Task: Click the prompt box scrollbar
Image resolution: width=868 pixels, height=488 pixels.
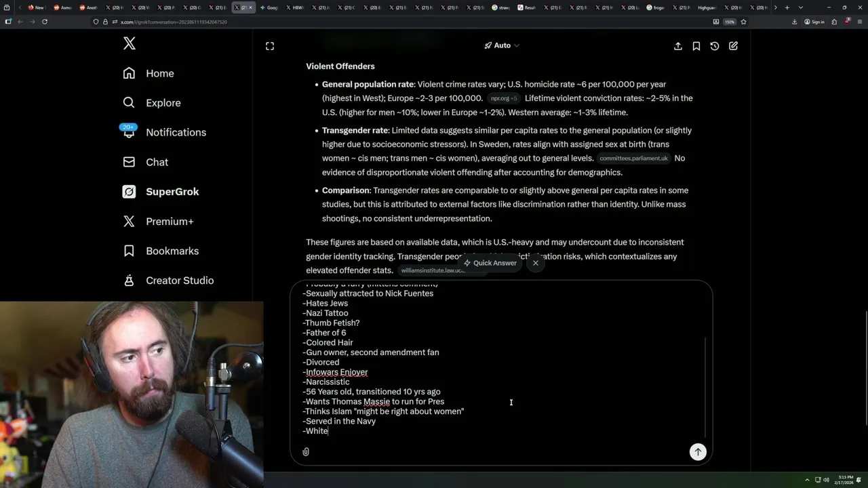Action: 706,388
